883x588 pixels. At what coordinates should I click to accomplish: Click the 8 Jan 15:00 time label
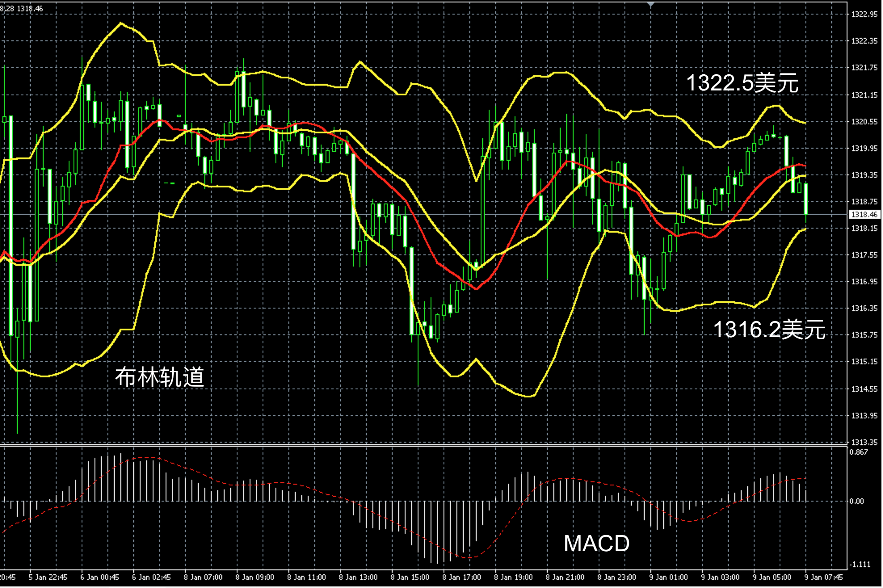(x=410, y=577)
